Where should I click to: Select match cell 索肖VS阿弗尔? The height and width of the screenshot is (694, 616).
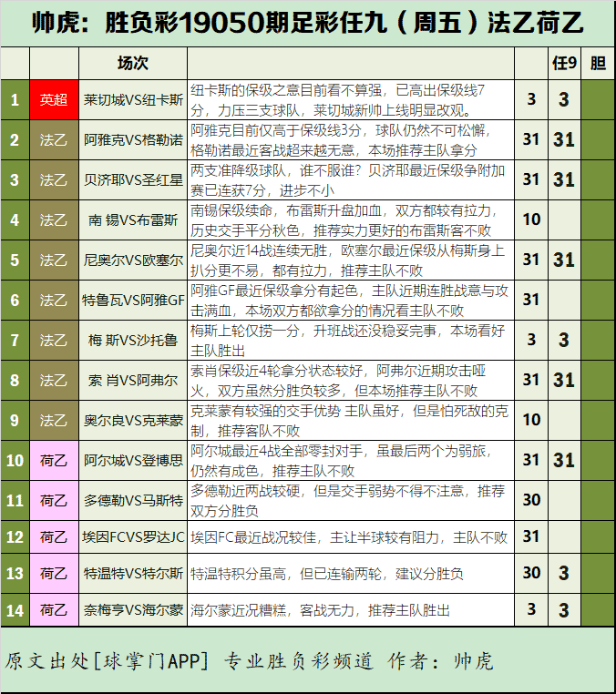(133, 380)
